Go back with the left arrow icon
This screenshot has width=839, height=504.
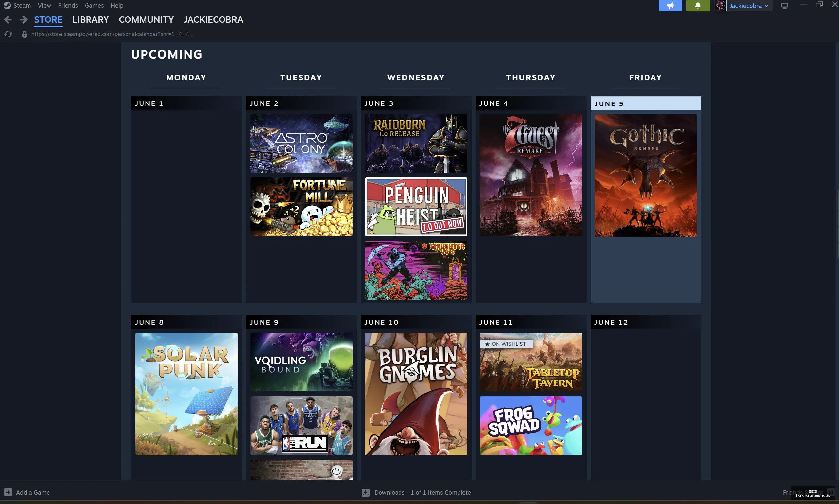8,20
